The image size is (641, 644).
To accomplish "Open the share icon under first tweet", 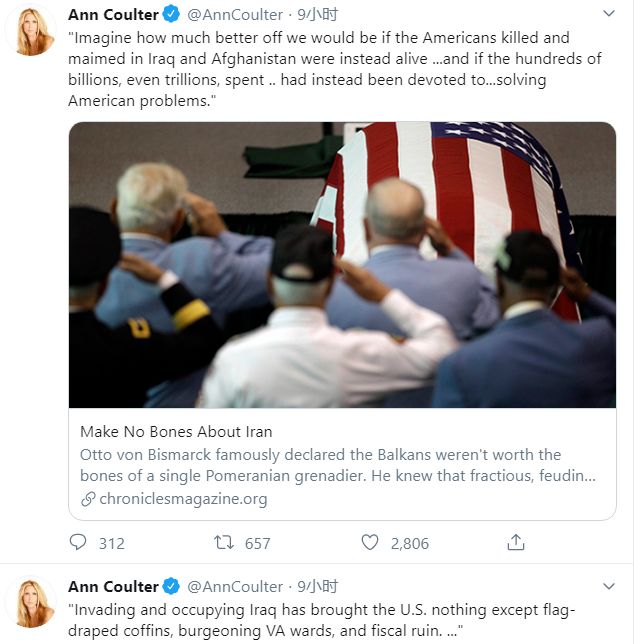I will coord(516,542).
